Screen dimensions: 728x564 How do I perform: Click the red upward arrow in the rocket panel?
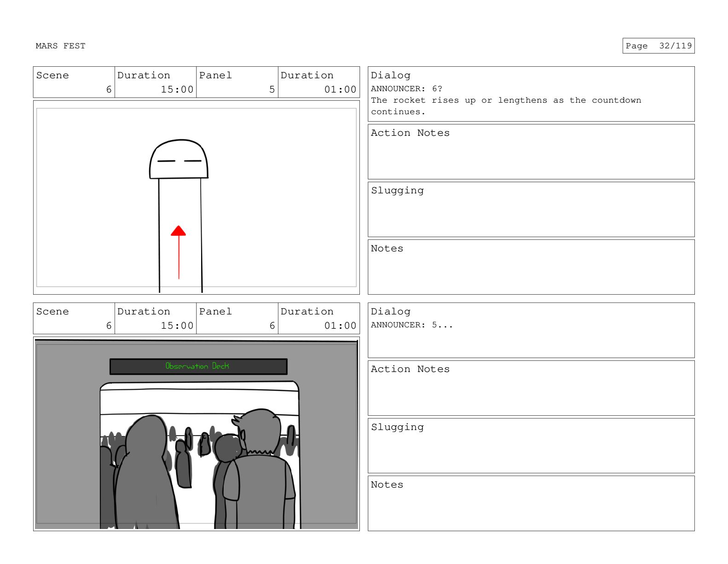tap(179, 252)
